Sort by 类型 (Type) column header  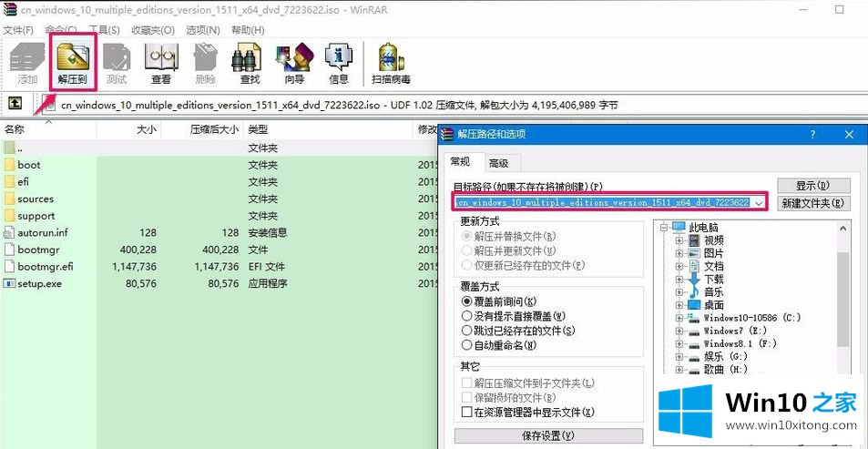coord(329,129)
